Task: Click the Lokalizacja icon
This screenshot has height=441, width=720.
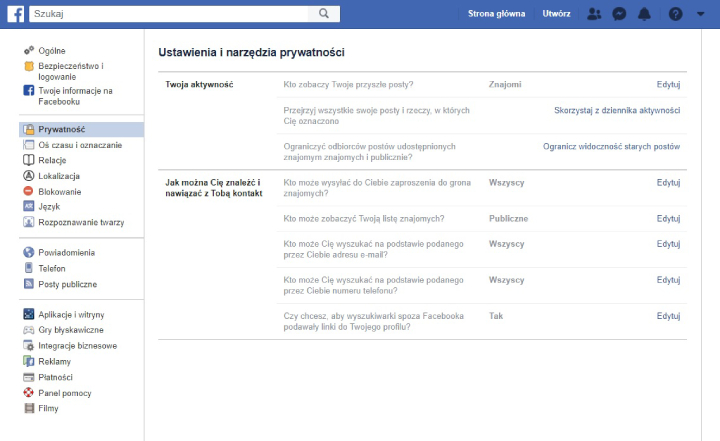Action: pos(29,175)
